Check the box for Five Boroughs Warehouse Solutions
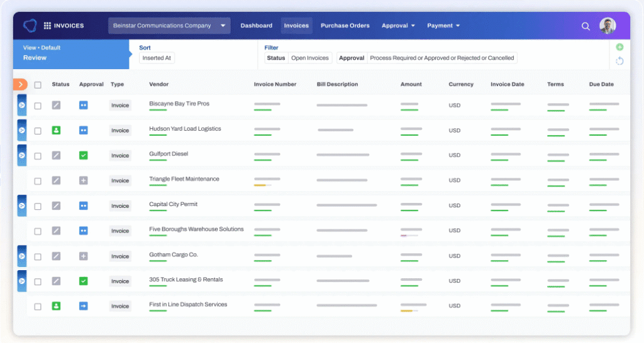 [38, 231]
